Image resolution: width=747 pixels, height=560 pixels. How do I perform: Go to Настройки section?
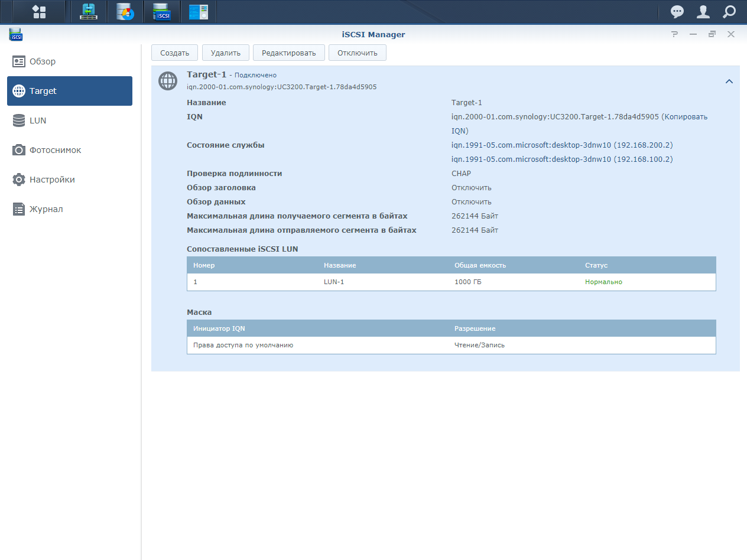click(70, 180)
